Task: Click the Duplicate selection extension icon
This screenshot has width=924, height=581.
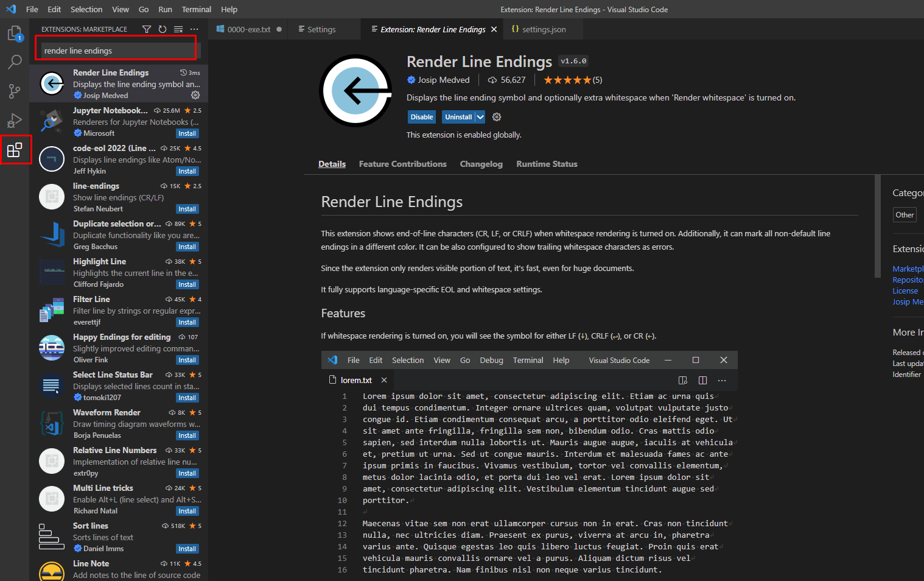Action: [52, 234]
